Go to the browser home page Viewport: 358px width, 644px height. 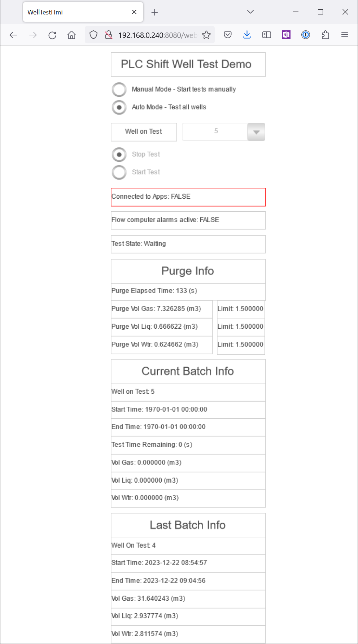pos(71,35)
